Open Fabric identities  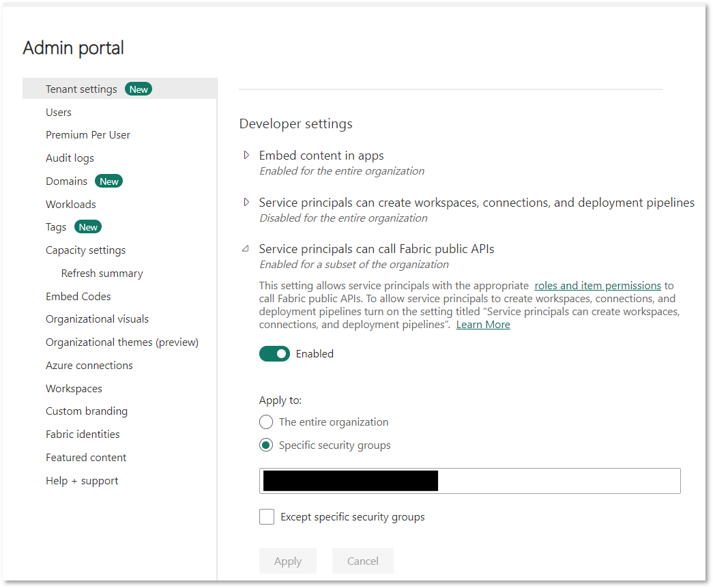pyautogui.click(x=83, y=435)
